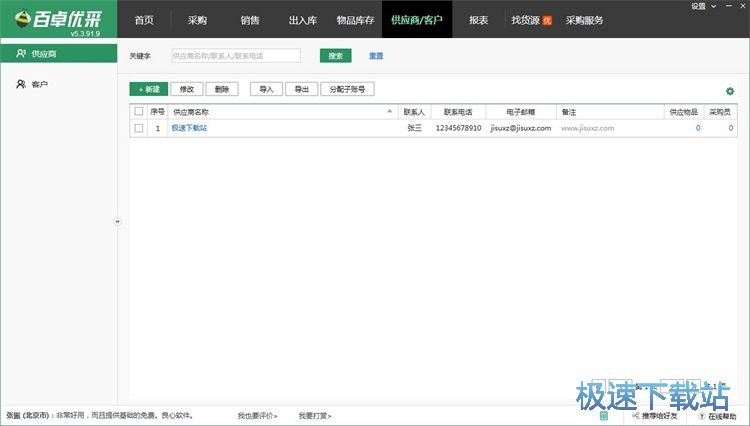Click the green calculator icon in the status bar
The image size is (750, 426).
pyautogui.click(x=604, y=415)
